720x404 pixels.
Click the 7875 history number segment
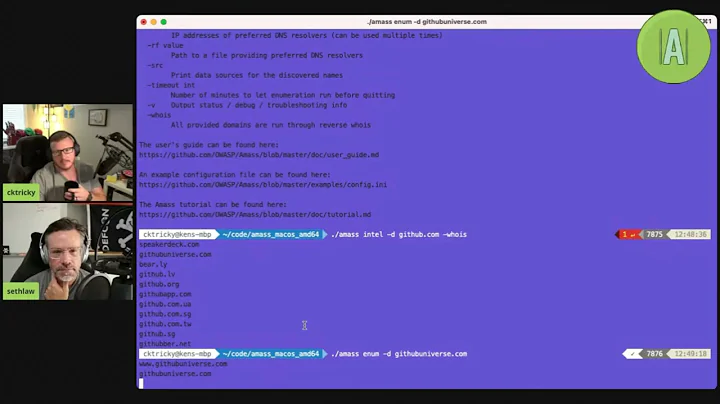pyautogui.click(x=654, y=234)
